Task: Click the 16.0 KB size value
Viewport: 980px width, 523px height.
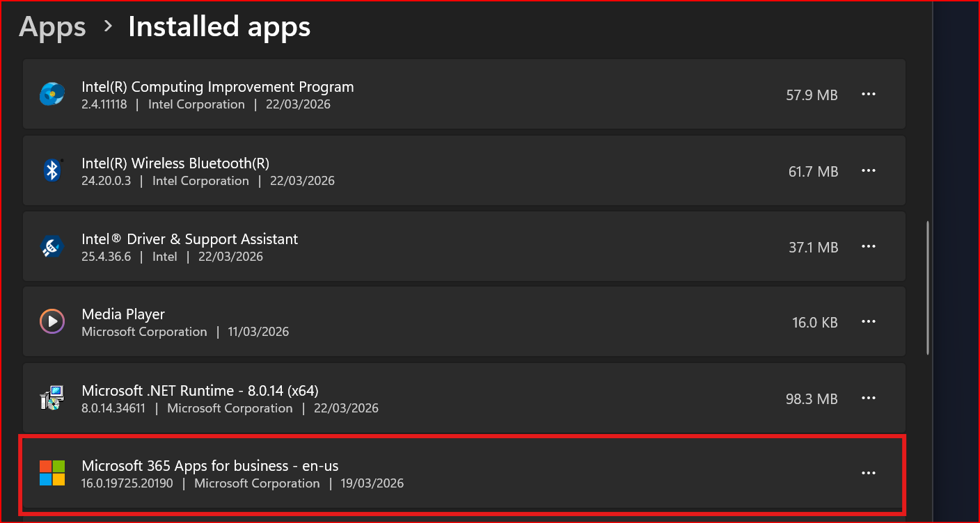Action: tap(815, 322)
